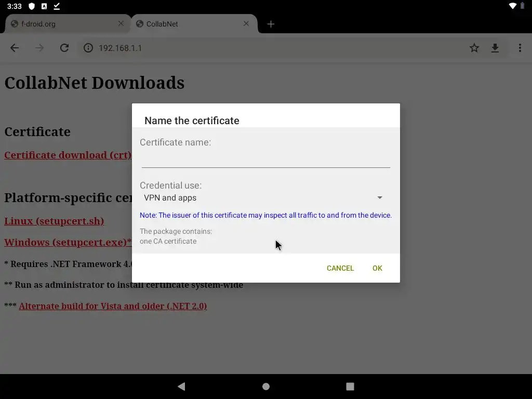
Task: Click the dropdown arrow for Credential use
Action: (x=380, y=198)
